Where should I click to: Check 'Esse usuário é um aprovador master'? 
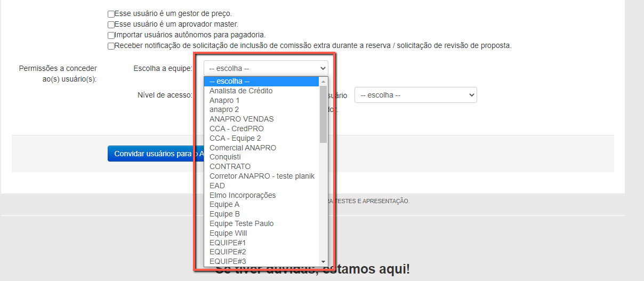coord(111,25)
